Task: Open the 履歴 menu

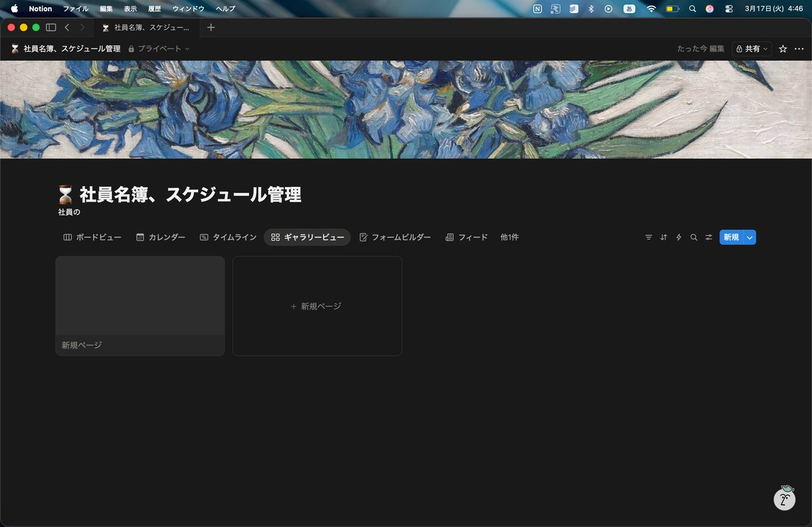Action: coord(154,9)
